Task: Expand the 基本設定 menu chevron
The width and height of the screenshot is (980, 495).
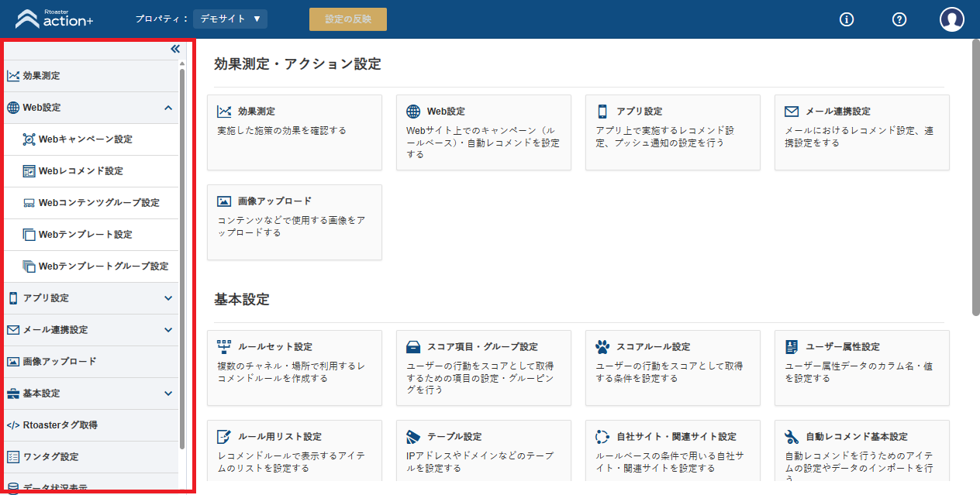Action: coord(168,394)
